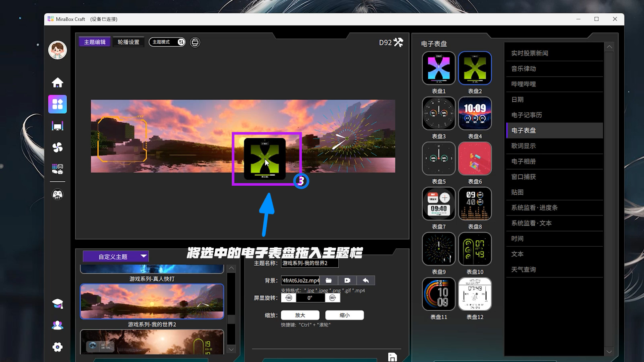Click the 缩小 zoom out button
644x362 pixels.
(x=344, y=315)
